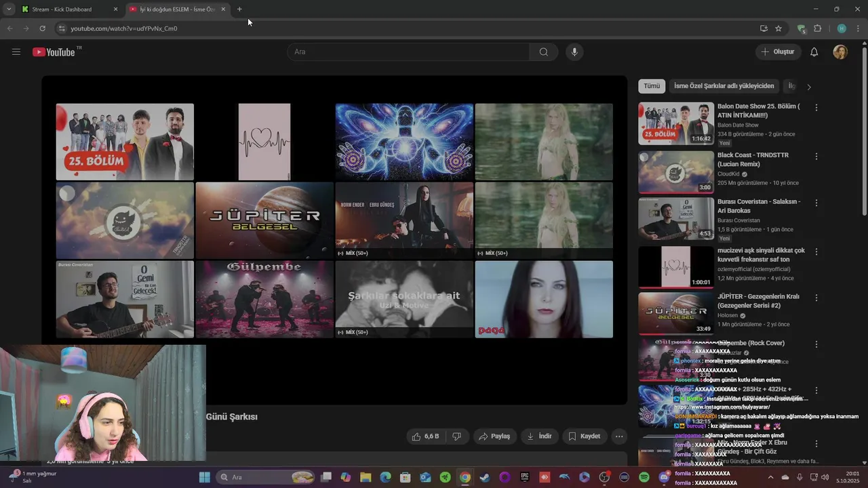Dislike the video
This screenshot has height=488, width=868.
(x=457, y=436)
